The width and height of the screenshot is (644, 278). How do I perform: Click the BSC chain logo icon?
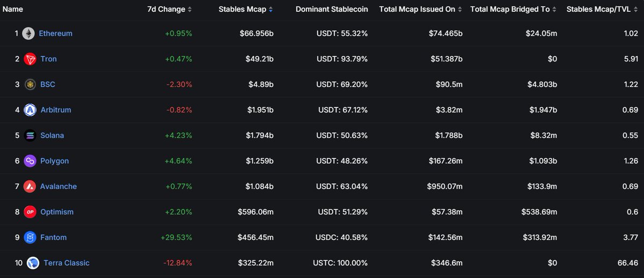(30, 84)
